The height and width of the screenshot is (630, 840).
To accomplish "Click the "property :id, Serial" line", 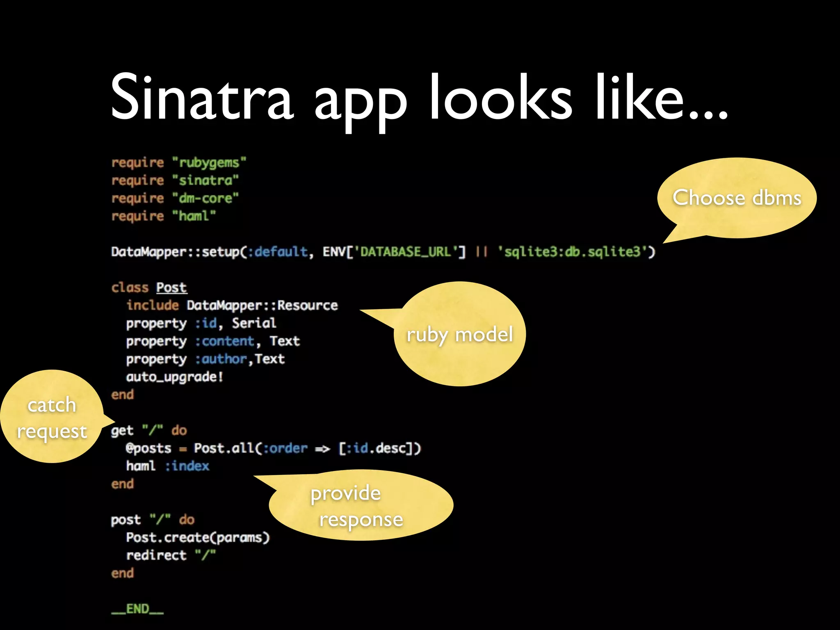I will [201, 324].
